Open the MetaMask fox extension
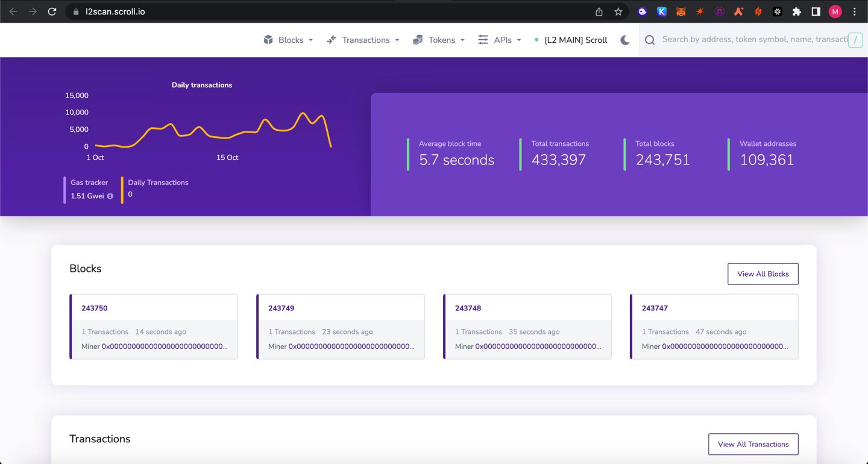The width and height of the screenshot is (868, 464). tap(681, 11)
